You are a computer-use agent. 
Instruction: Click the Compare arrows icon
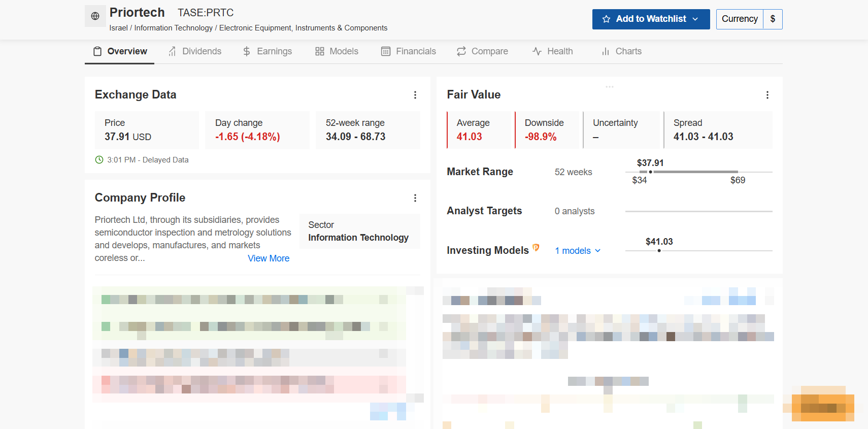click(x=461, y=51)
